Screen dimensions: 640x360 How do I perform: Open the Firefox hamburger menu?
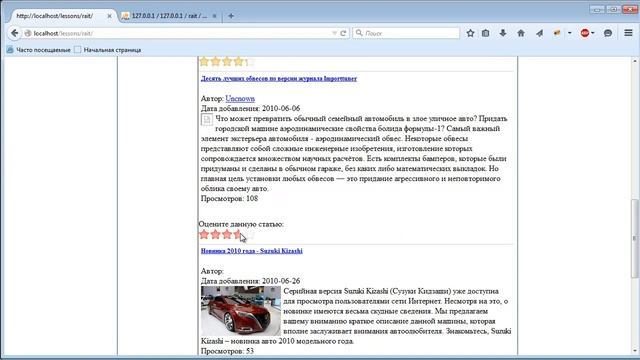(x=628, y=33)
